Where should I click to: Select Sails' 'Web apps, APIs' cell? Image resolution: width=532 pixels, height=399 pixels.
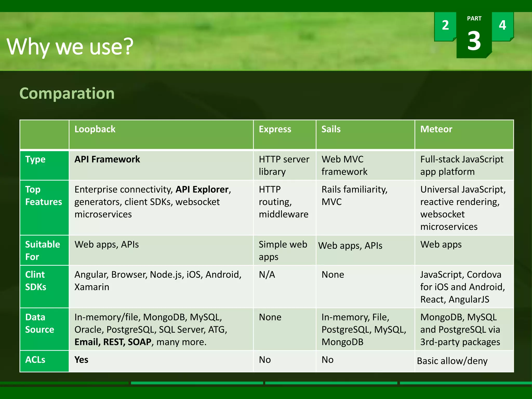365,250
